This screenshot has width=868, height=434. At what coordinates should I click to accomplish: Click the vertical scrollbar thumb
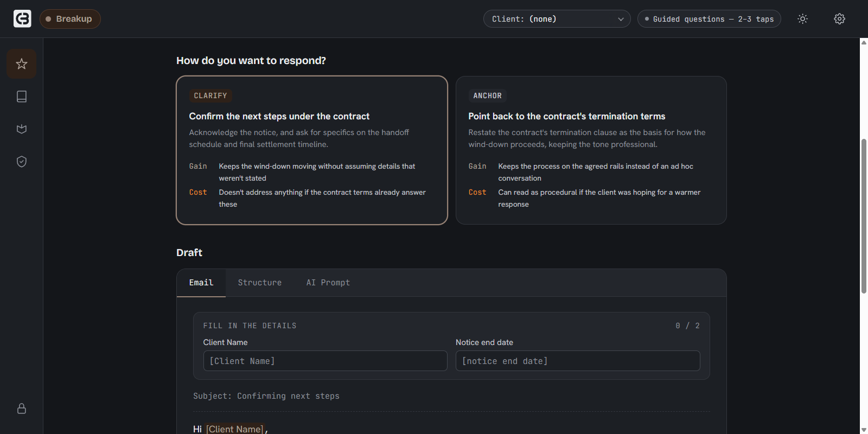pos(864,216)
